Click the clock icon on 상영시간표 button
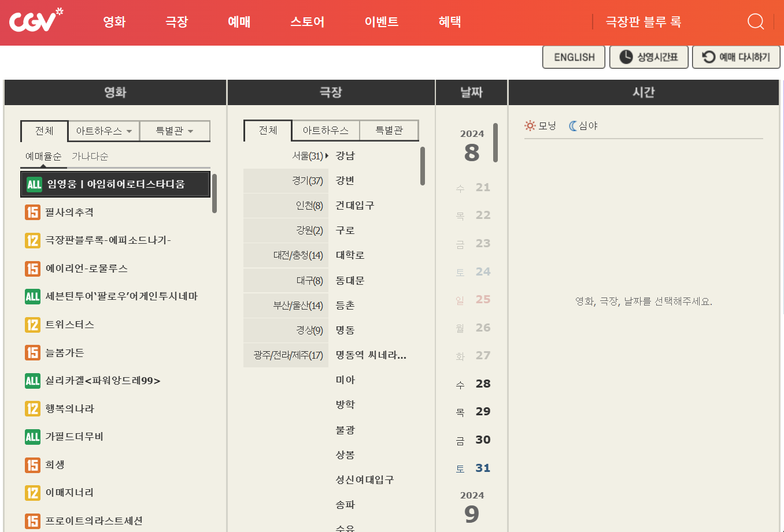Screen dimensions: 784x532 (625, 57)
